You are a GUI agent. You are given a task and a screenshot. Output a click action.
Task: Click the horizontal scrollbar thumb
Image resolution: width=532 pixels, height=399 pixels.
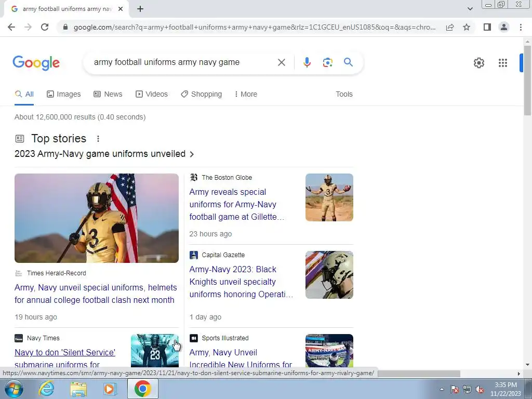(419, 374)
